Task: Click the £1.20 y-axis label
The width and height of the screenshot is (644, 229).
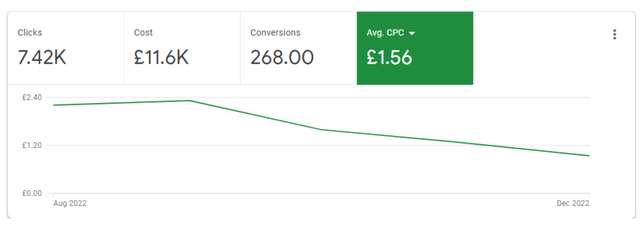Action: (x=32, y=145)
